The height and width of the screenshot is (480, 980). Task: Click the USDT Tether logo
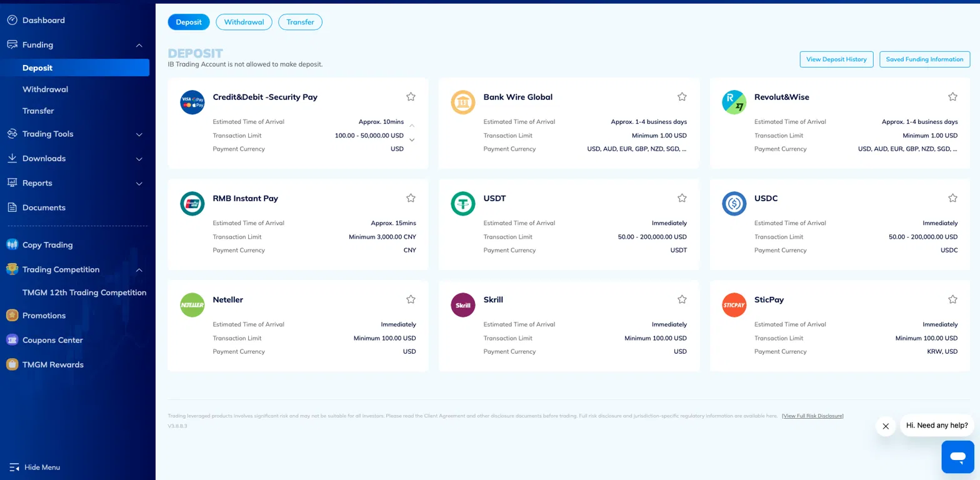pyautogui.click(x=463, y=204)
